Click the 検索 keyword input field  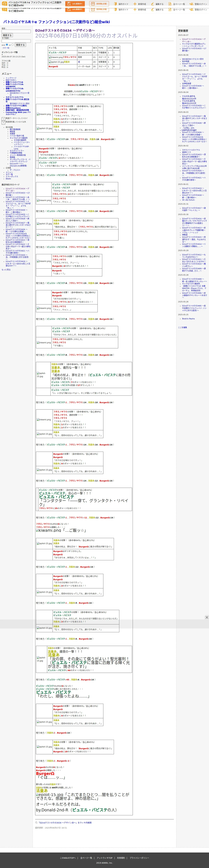pyautogui.click(x=16, y=31)
